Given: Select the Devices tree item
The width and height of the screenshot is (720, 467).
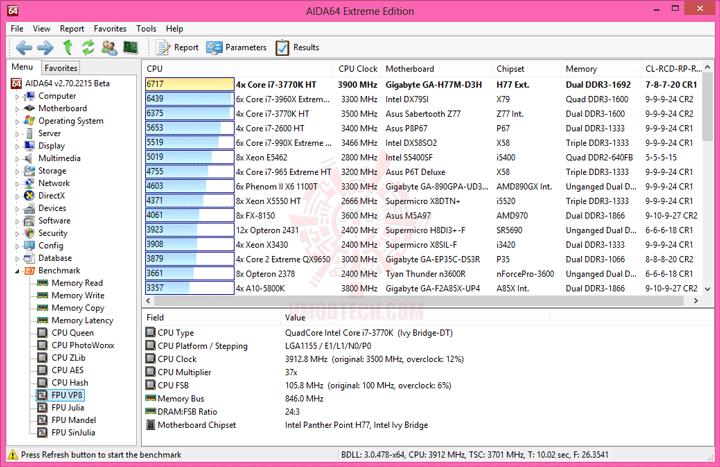Looking at the screenshot, I should click(x=52, y=208).
